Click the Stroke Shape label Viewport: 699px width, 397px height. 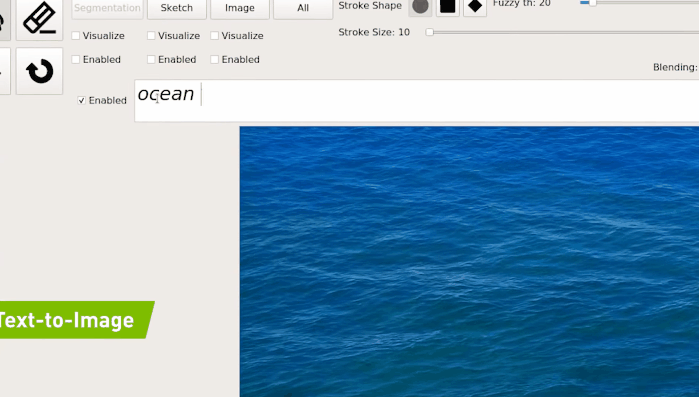click(370, 6)
